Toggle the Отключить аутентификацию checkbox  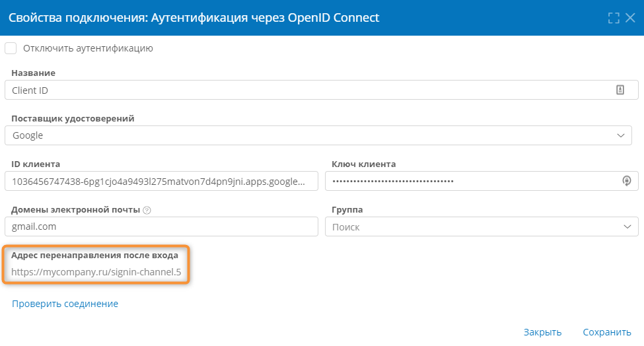pyautogui.click(x=11, y=48)
